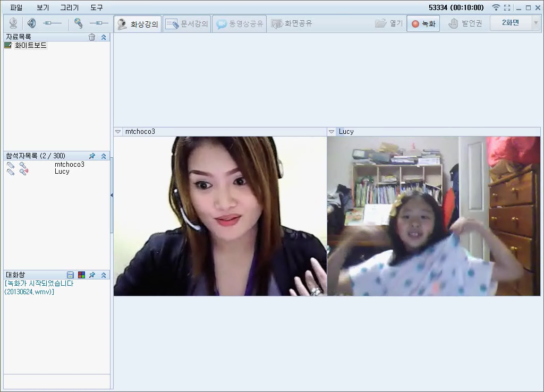Click the room number and timer 53334 (00:10:00)

tap(456, 7)
